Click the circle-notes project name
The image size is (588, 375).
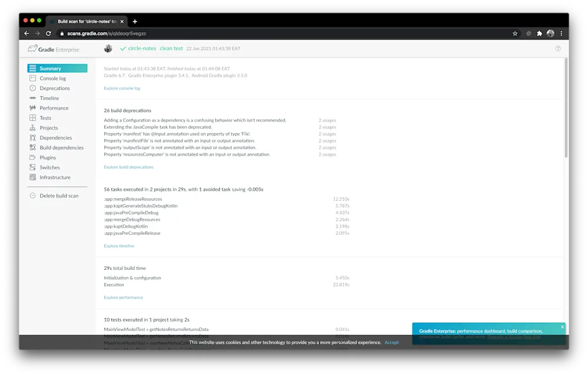point(142,49)
